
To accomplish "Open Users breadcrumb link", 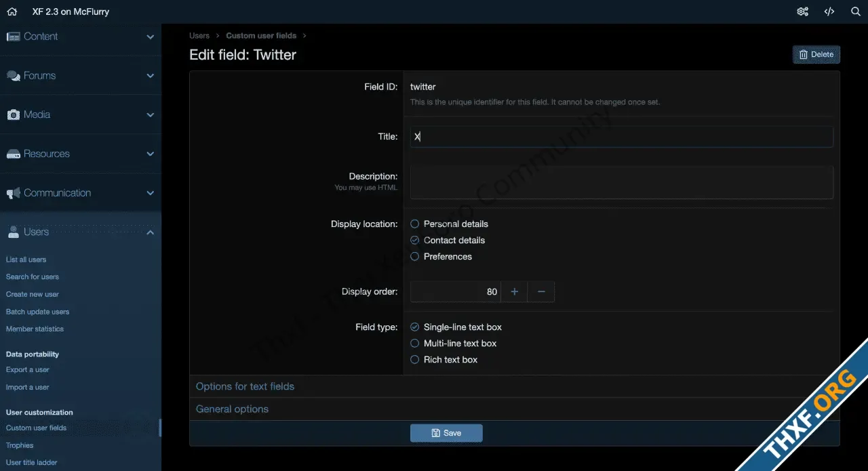I will pos(199,35).
